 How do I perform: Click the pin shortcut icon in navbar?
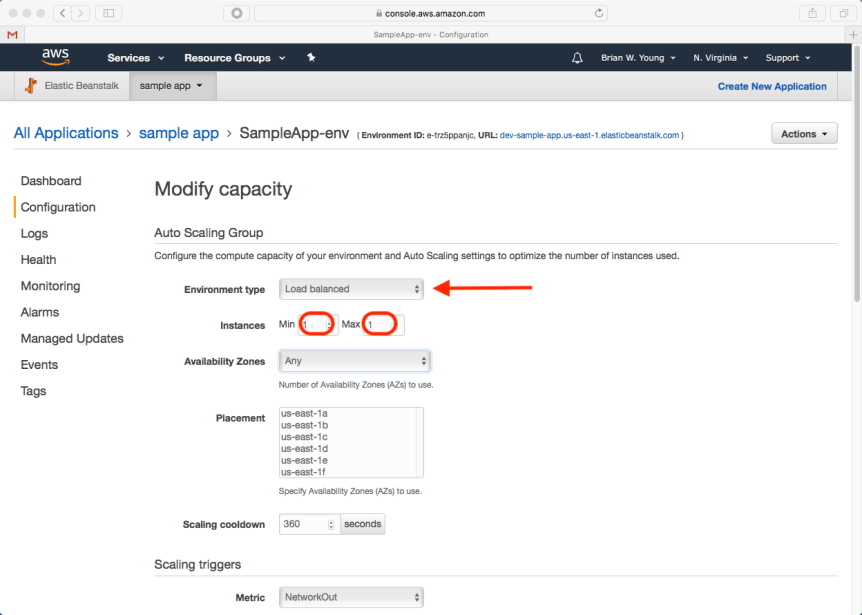311,58
